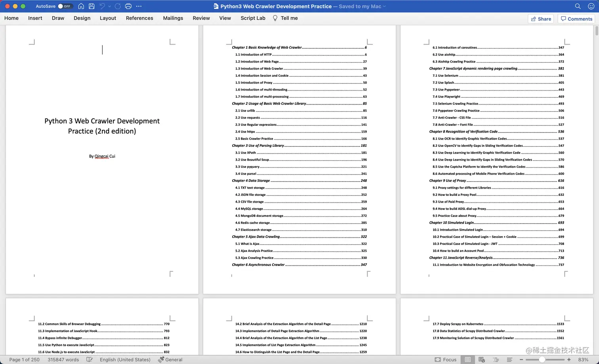Open the References ribbon tab
This screenshot has height=364, width=599.
click(x=139, y=18)
